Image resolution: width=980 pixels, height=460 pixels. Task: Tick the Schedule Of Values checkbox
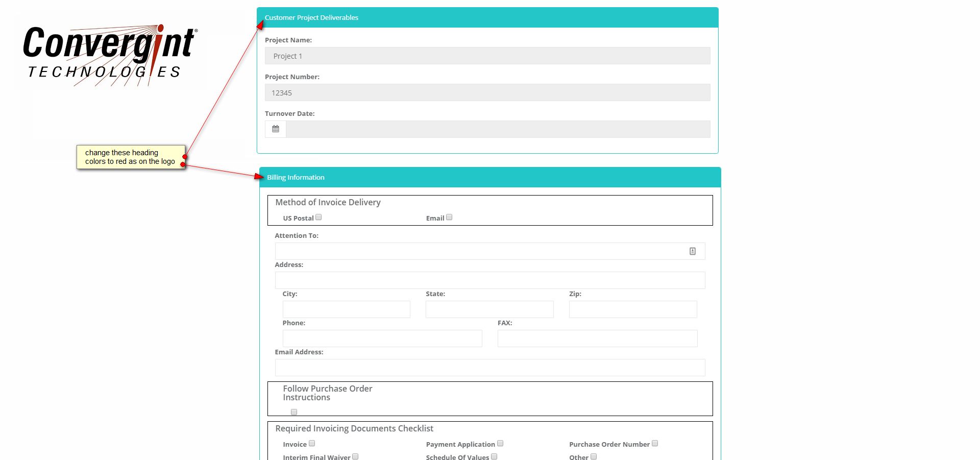[494, 456]
